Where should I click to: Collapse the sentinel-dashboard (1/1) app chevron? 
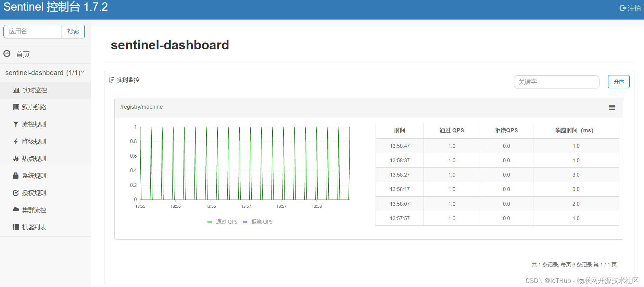pyautogui.click(x=83, y=72)
